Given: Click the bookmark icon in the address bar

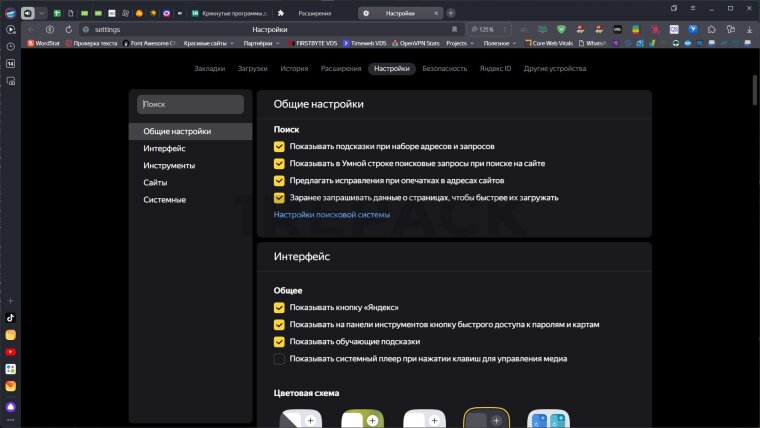Looking at the screenshot, I should [454, 30].
